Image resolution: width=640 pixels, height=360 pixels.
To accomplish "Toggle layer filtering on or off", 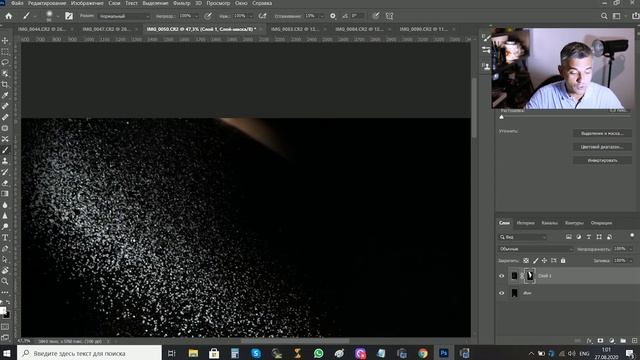I will [x=632, y=236].
